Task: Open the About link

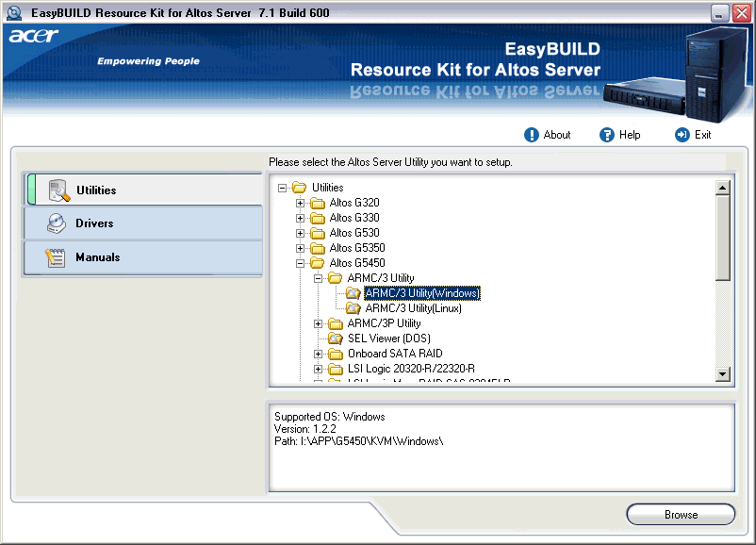Action: click(x=557, y=135)
